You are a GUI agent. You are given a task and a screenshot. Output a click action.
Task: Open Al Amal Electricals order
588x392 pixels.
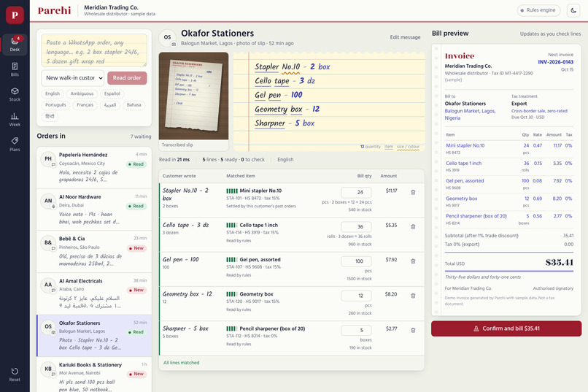94,293
